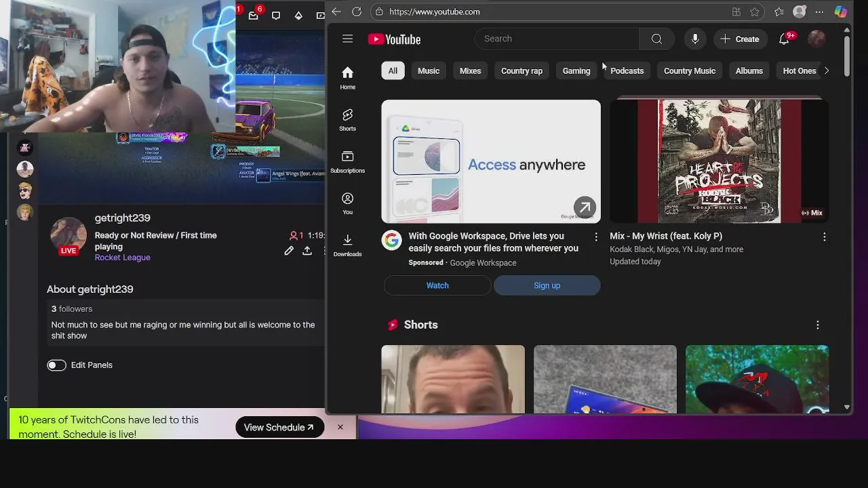
Task: Open the You page in sidebar
Action: click(347, 203)
